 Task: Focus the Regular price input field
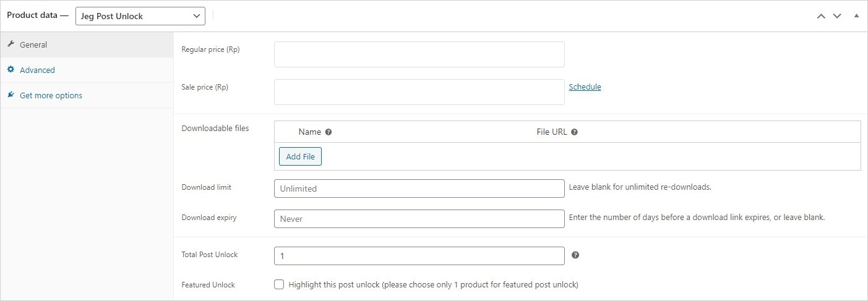click(x=419, y=54)
